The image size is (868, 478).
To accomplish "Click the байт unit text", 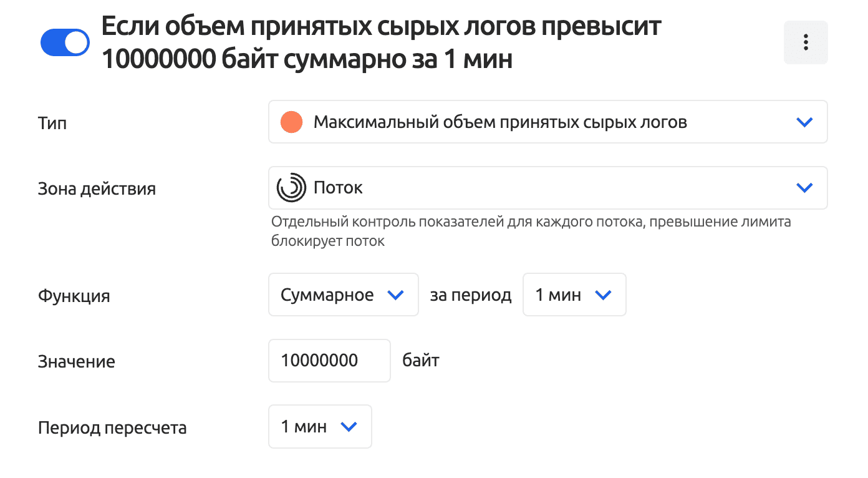I will click(421, 361).
